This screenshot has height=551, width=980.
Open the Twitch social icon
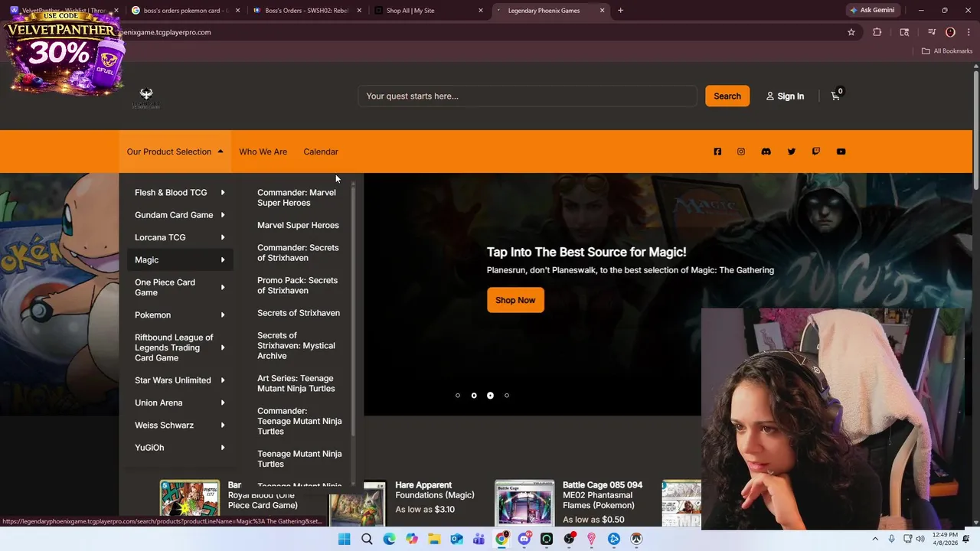(816, 152)
